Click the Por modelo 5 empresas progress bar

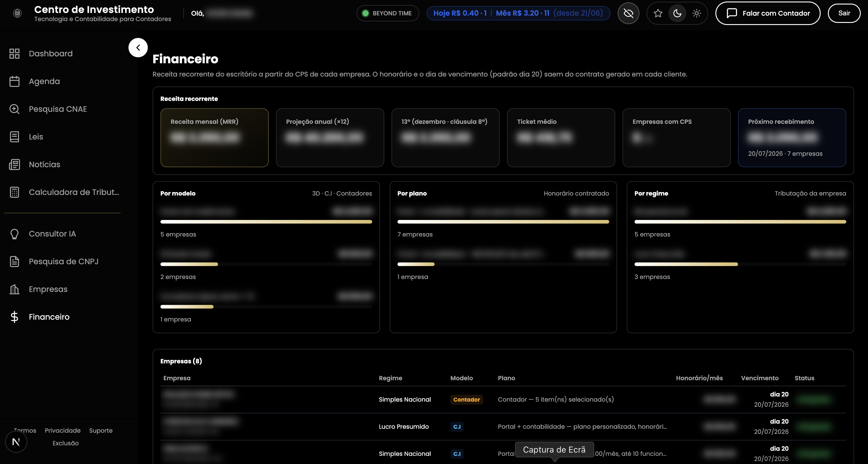(266, 221)
